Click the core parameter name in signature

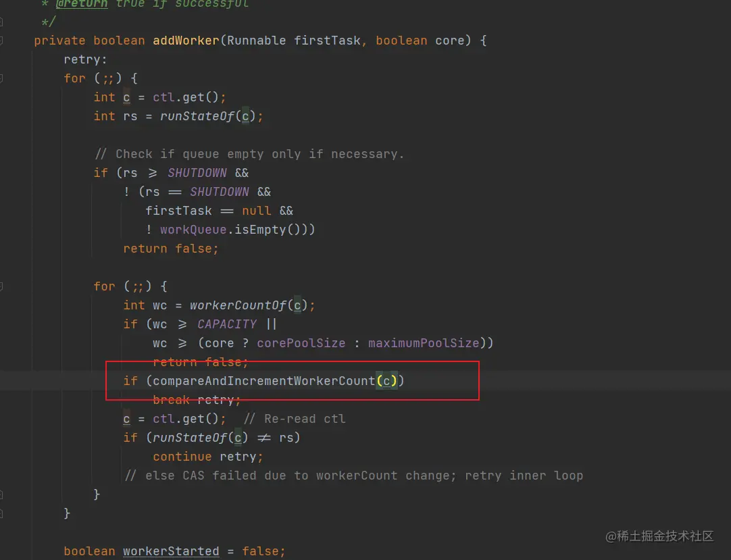click(x=450, y=41)
